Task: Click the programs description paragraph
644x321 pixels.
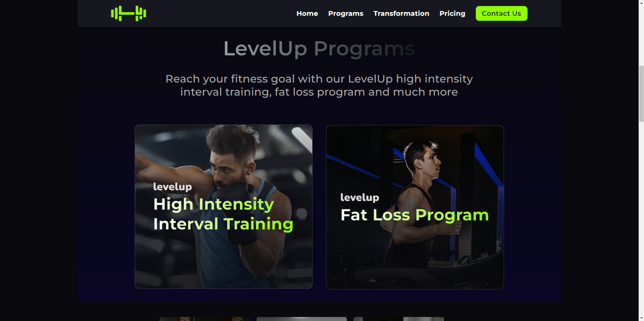Action: point(319,85)
